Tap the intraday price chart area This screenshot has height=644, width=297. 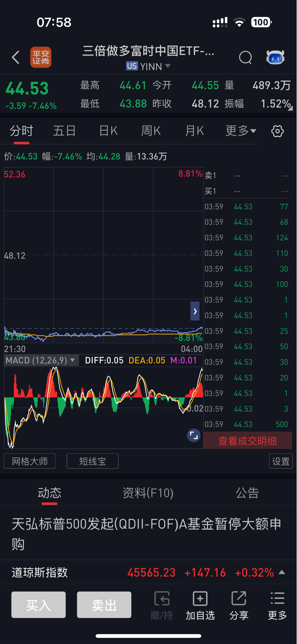pyautogui.click(x=104, y=255)
